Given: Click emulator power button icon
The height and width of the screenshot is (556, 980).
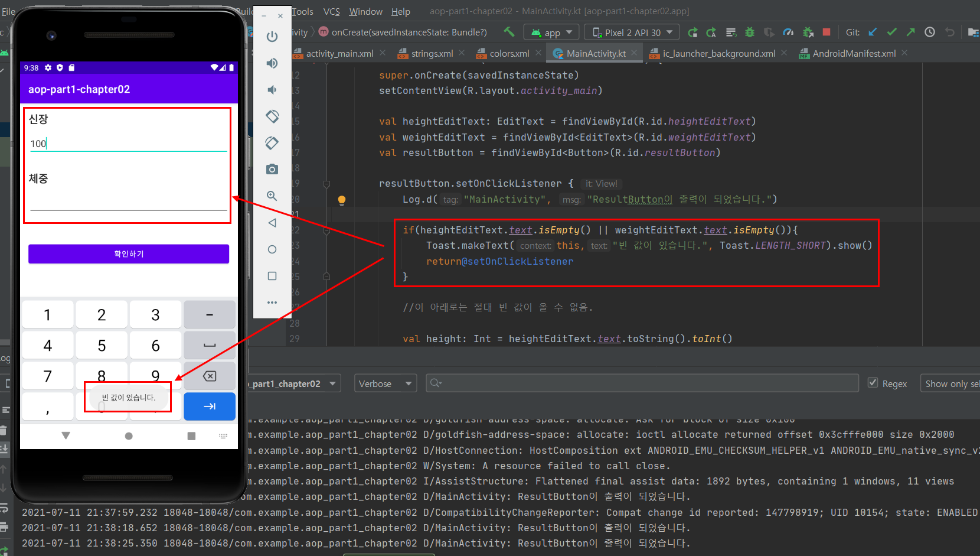Looking at the screenshot, I should [272, 37].
